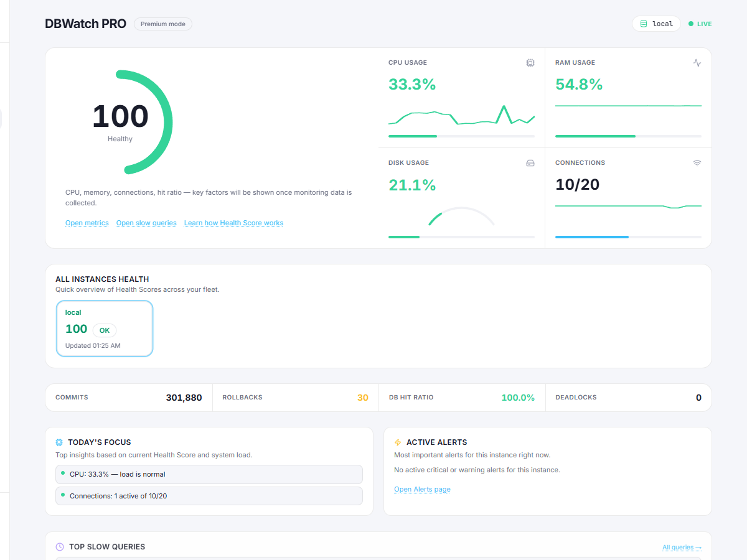This screenshot has width=747, height=560.
Task: Follow the All queries link
Action: (682, 546)
